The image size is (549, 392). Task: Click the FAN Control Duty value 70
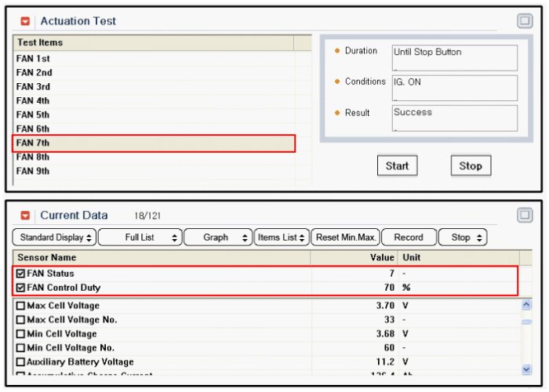(389, 288)
